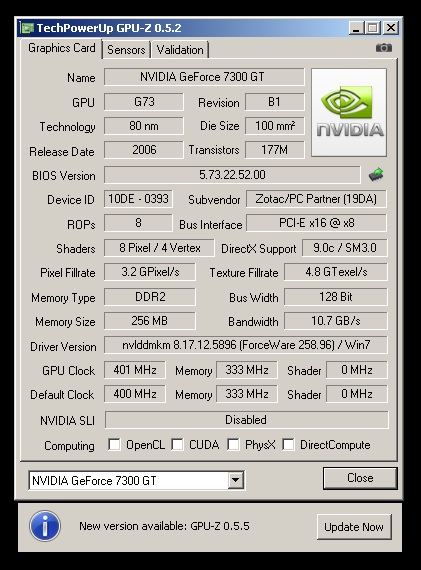Viewport: 421px width, 570px height.
Task: Click the blue info icon
Action: click(x=45, y=526)
